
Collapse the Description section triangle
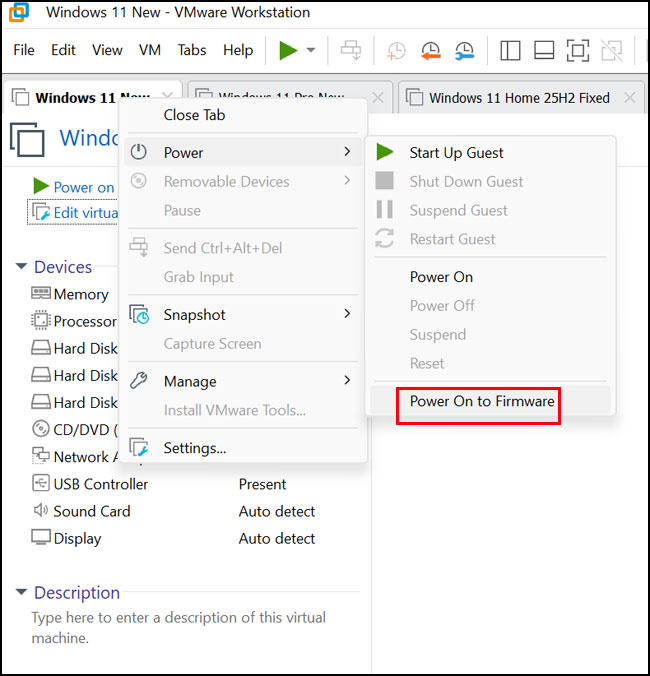[x=22, y=592]
